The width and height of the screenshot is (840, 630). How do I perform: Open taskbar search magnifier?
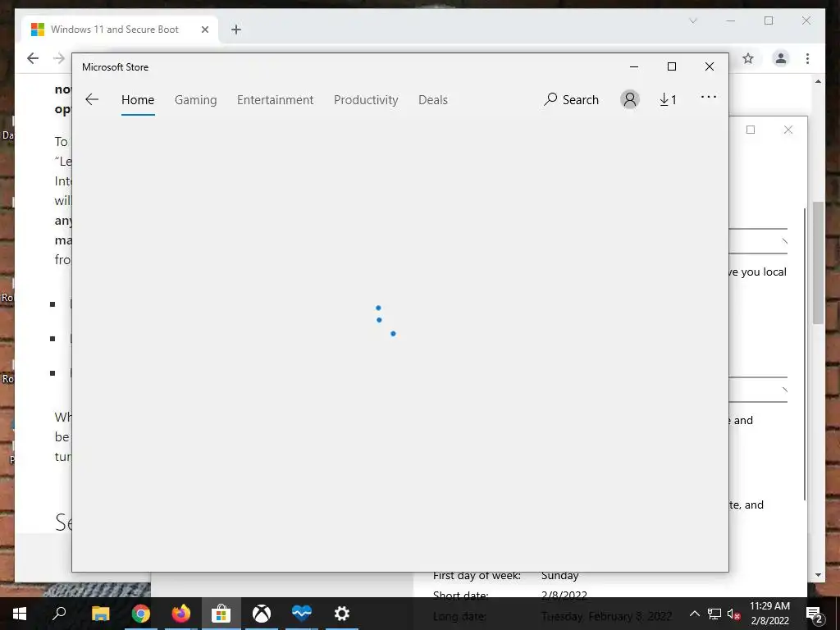tap(59, 614)
